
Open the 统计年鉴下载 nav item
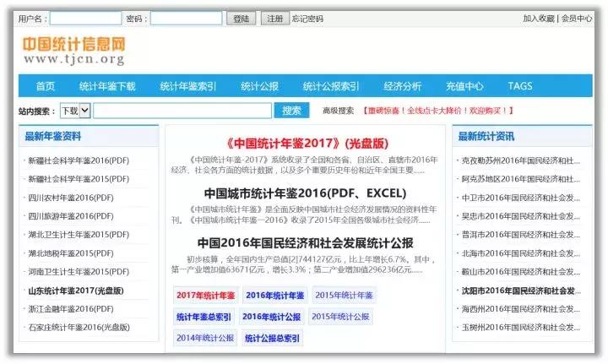(x=107, y=86)
